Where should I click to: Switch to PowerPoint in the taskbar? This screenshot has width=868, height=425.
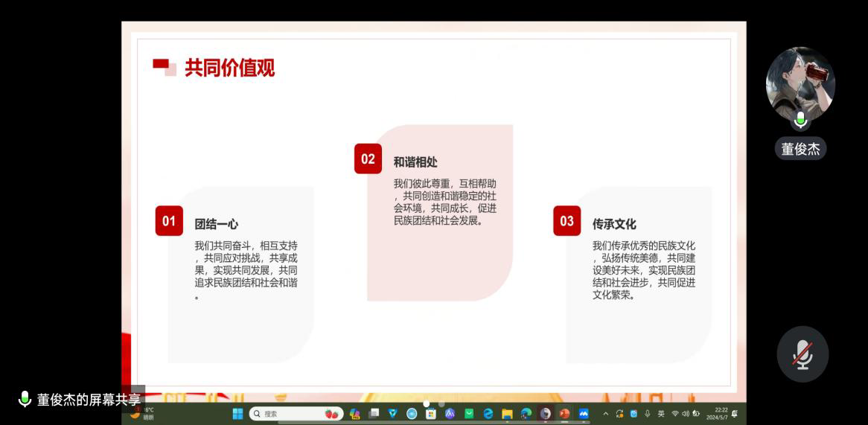tap(564, 414)
